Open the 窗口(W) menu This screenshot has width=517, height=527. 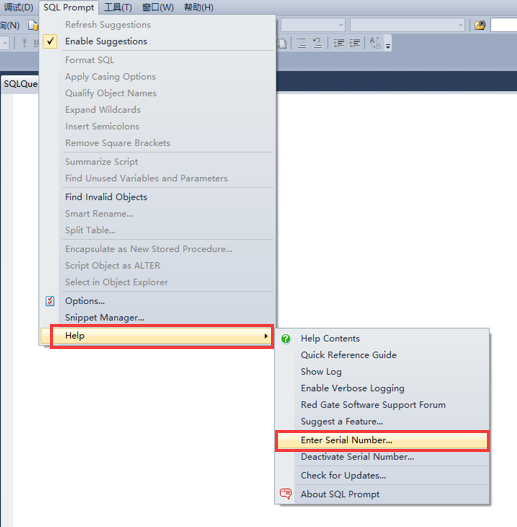tap(158, 7)
